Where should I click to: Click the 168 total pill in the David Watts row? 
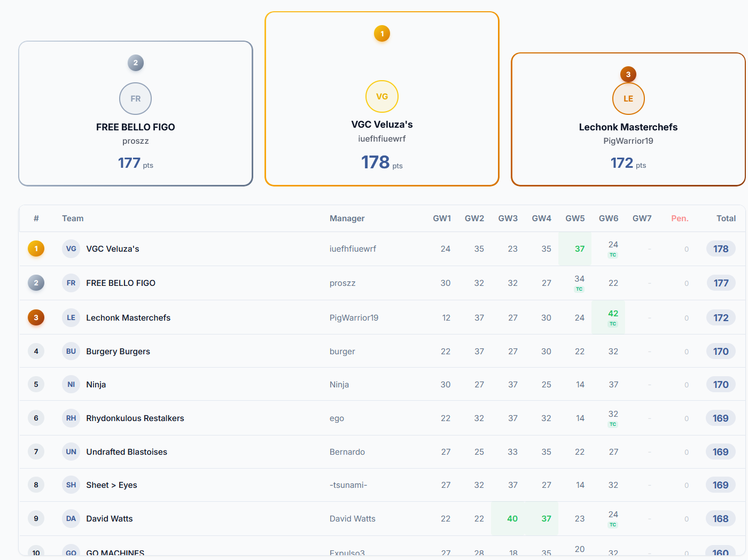721,519
